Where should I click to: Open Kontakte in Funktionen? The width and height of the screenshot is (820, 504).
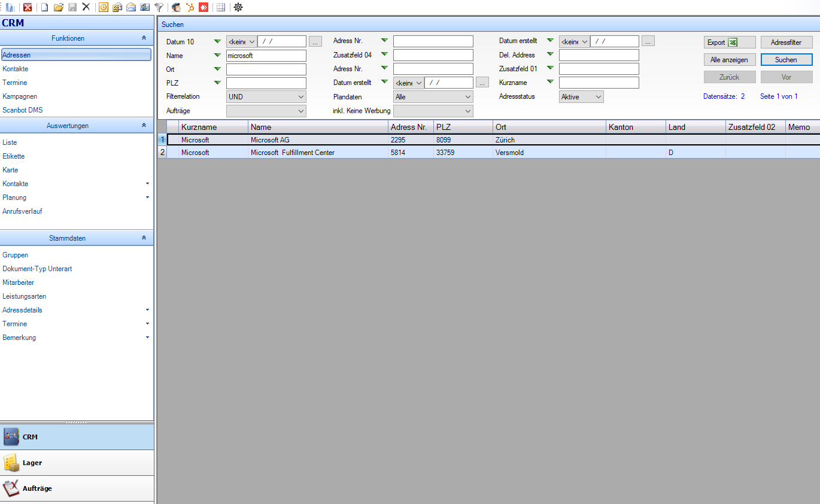tap(15, 69)
